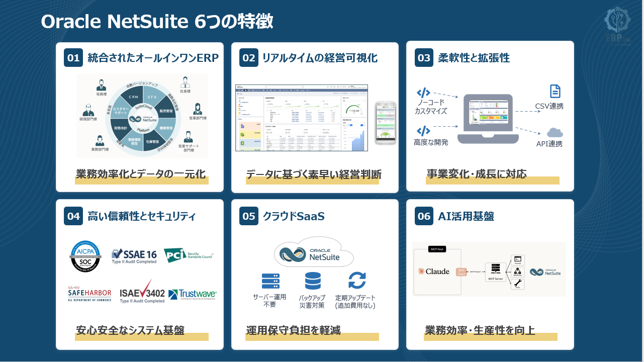Click the 01 number badge
Image resolution: width=644 pixels, height=362 pixels.
[73, 58]
